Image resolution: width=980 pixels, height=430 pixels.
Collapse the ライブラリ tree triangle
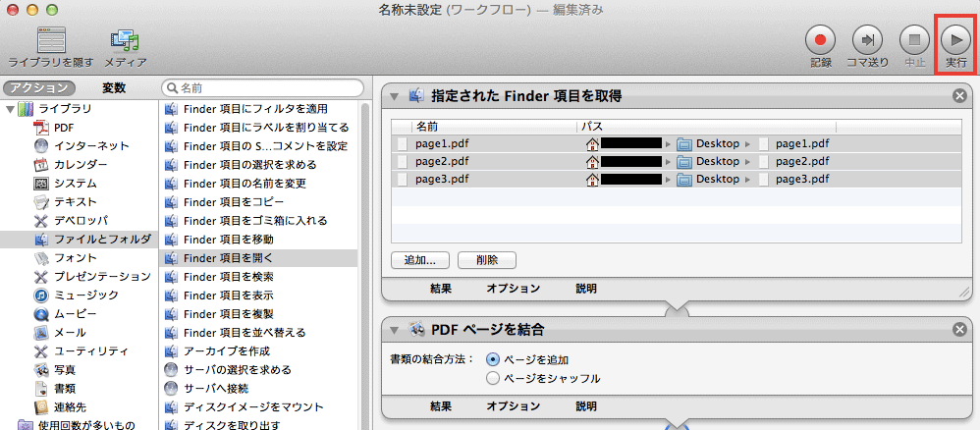[x=10, y=109]
